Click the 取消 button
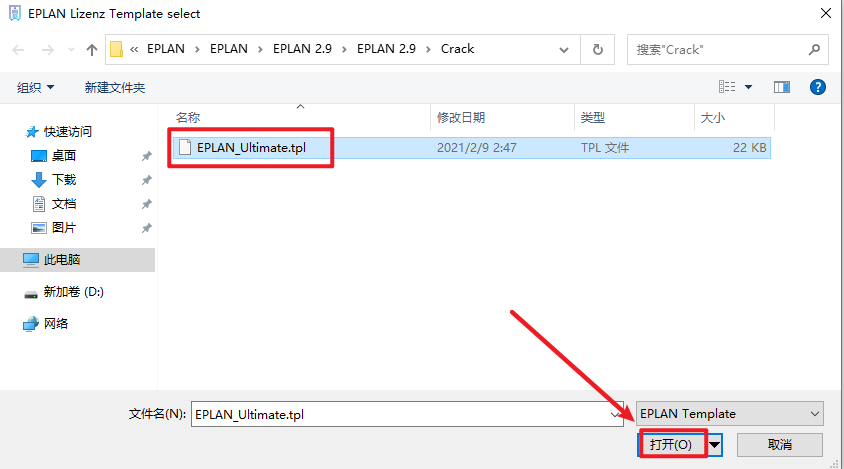844x469 pixels. coord(780,444)
